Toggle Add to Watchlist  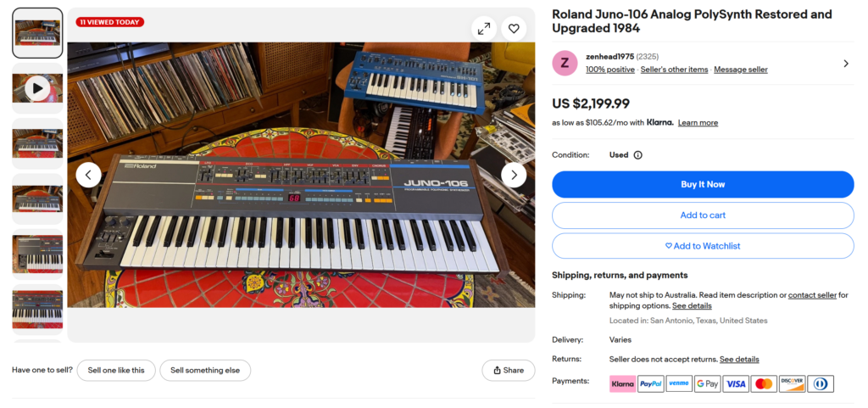(703, 246)
